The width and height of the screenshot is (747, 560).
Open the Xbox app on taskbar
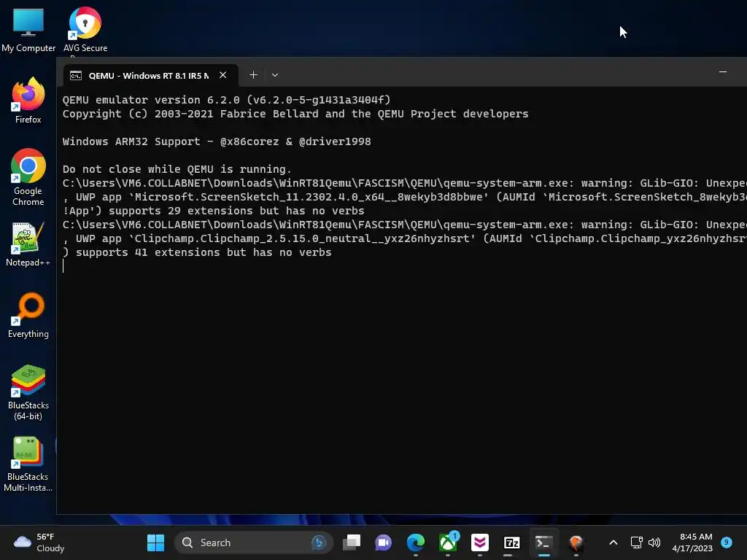click(x=448, y=542)
